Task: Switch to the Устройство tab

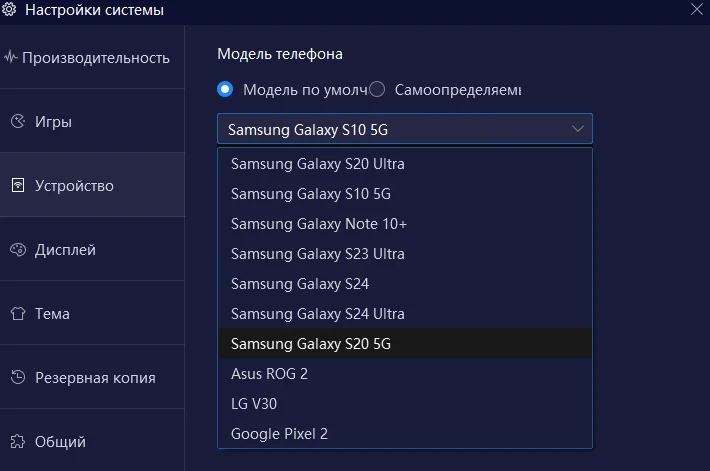Action: tap(92, 185)
